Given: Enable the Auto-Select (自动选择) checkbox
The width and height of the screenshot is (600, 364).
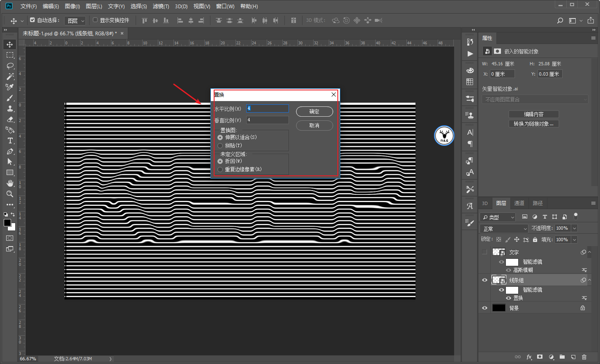Looking at the screenshot, I should (x=32, y=20).
